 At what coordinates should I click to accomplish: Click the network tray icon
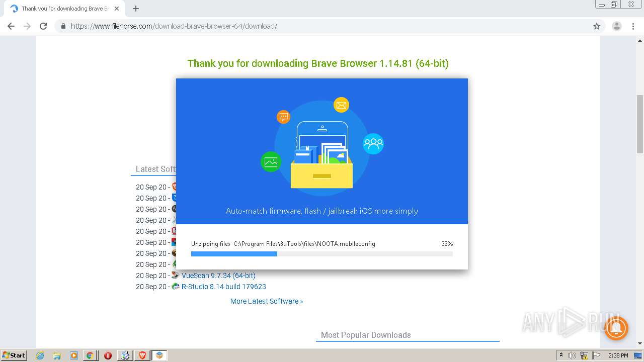click(584, 355)
